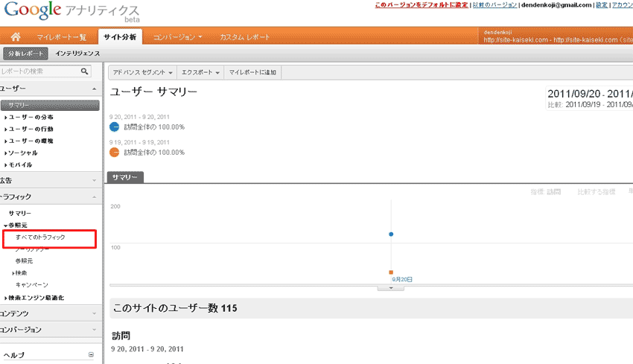This screenshot has height=364, width=633.
Task: Open キャンペーン report
Action: click(32, 285)
